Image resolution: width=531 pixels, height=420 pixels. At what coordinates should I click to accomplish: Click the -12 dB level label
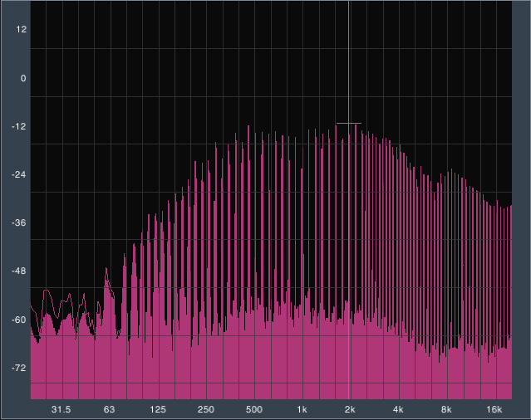(x=19, y=126)
